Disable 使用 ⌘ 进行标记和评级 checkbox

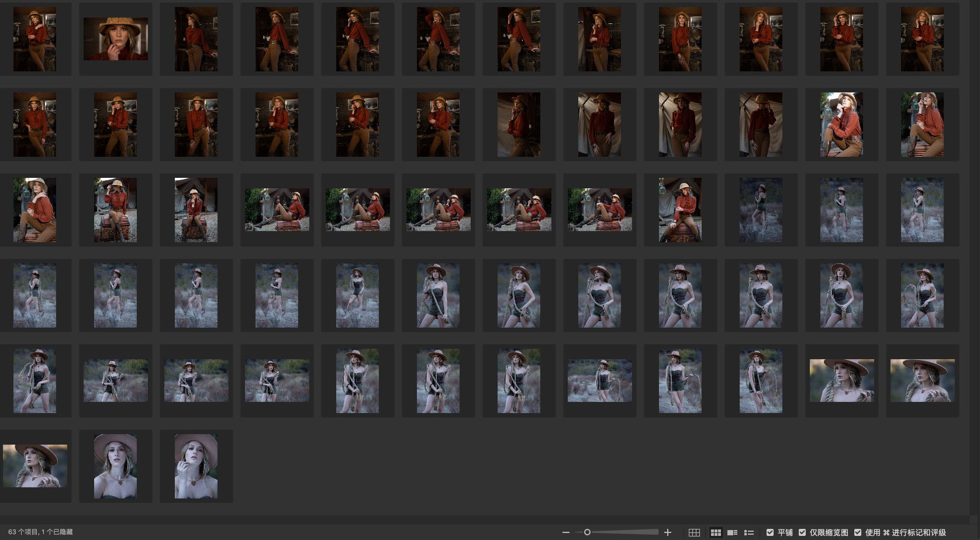[857, 532]
